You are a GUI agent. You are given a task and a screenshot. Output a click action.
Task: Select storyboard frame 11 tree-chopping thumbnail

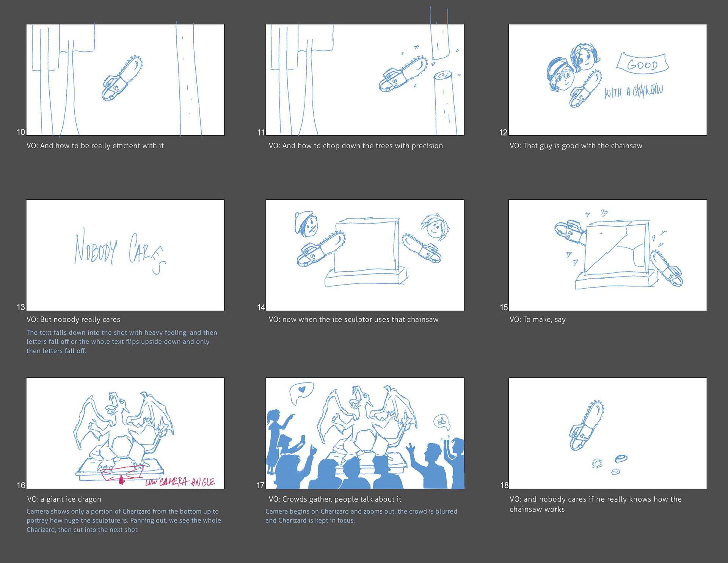tap(365, 80)
